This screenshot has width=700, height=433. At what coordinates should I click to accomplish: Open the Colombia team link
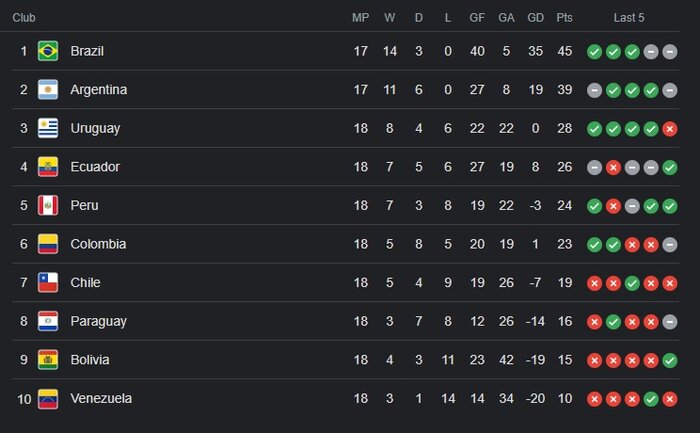[x=98, y=244]
